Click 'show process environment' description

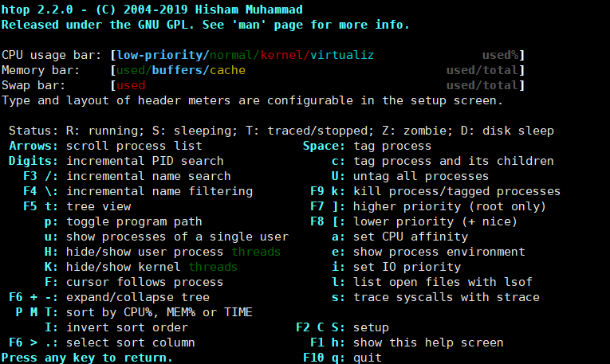pos(439,252)
